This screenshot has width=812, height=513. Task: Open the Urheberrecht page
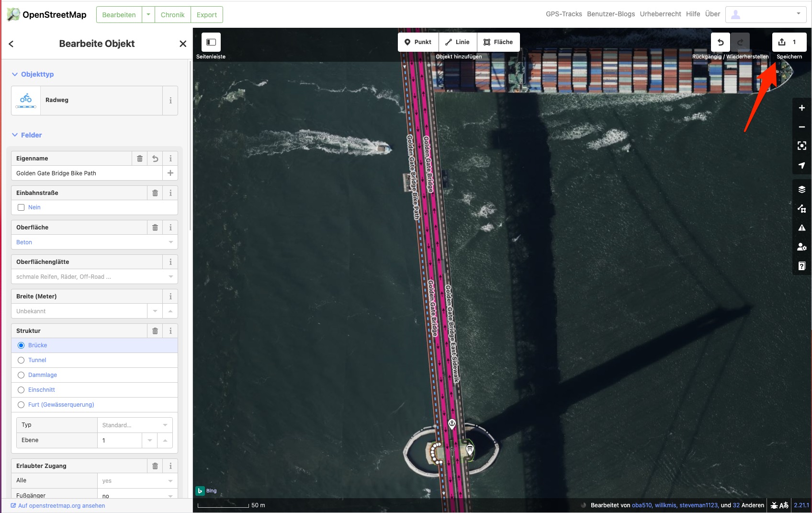660,14
